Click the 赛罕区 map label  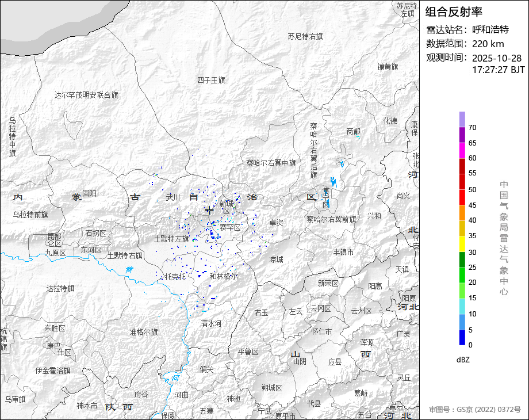click(x=230, y=228)
